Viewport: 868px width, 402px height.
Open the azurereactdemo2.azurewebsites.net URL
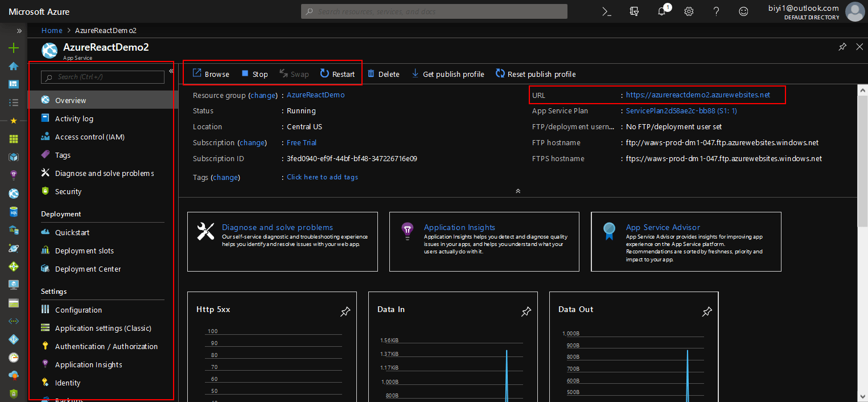click(698, 95)
